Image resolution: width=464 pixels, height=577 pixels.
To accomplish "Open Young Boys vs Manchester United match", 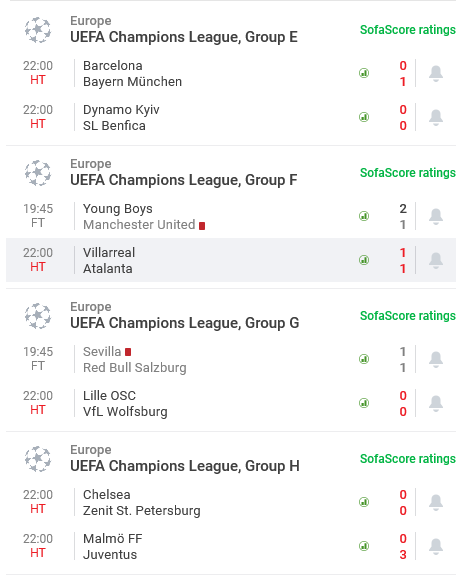I will point(231,216).
